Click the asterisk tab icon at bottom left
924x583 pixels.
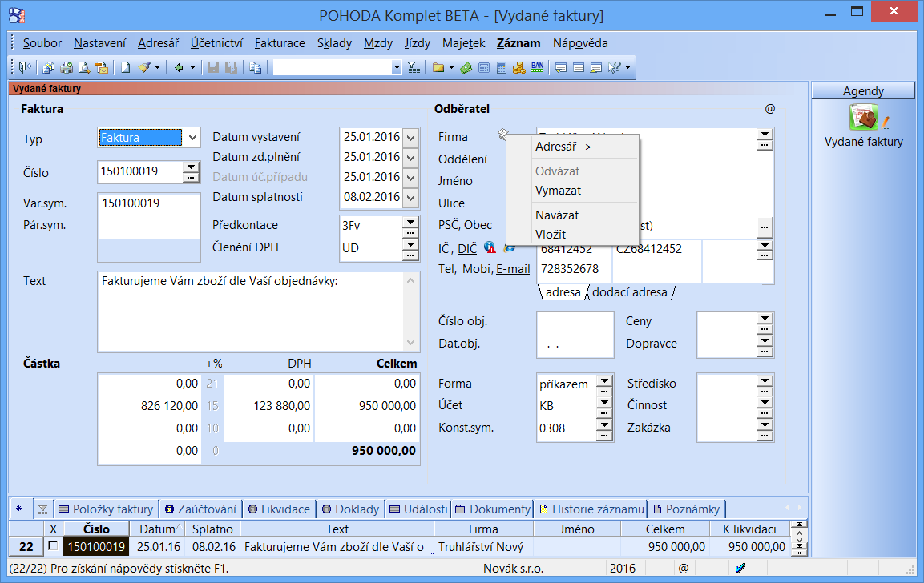pyautogui.click(x=19, y=509)
